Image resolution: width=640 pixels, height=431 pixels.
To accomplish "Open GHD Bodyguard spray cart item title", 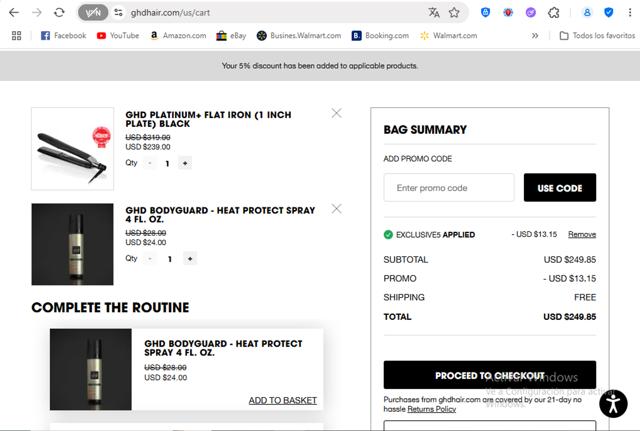I will tap(220, 215).
